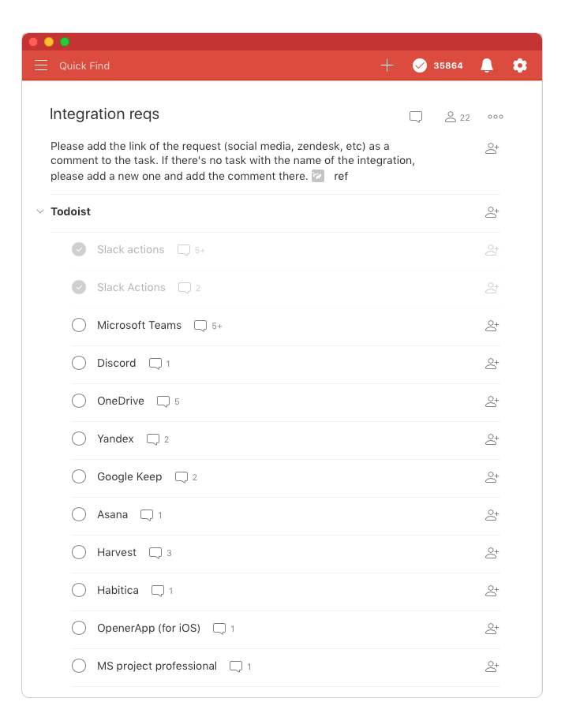Open the karma productivity counter 35864
The image size is (565, 728).
(x=438, y=65)
